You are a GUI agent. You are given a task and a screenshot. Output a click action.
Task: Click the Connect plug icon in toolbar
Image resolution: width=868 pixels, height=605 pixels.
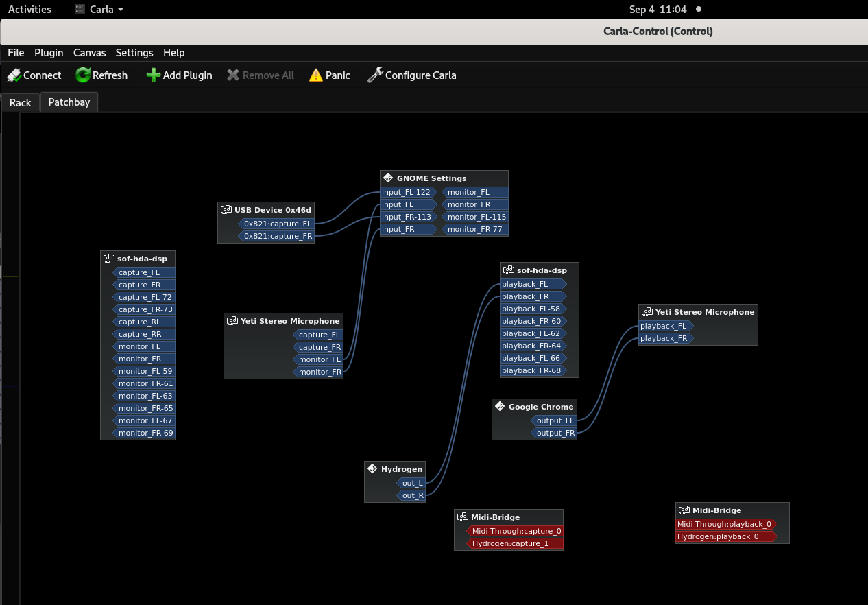click(x=14, y=75)
